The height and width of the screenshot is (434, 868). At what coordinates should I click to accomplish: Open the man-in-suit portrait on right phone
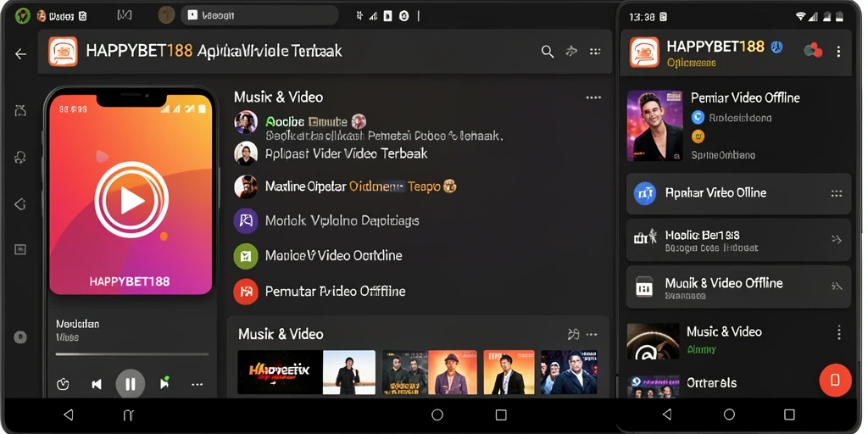(x=654, y=125)
